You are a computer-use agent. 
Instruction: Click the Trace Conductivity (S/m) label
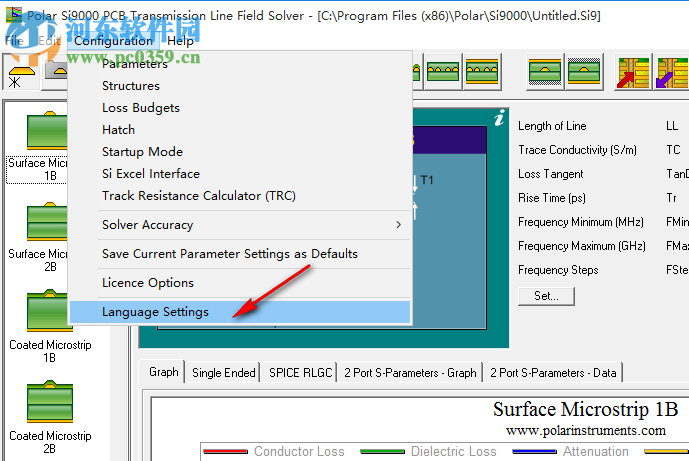click(x=577, y=150)
